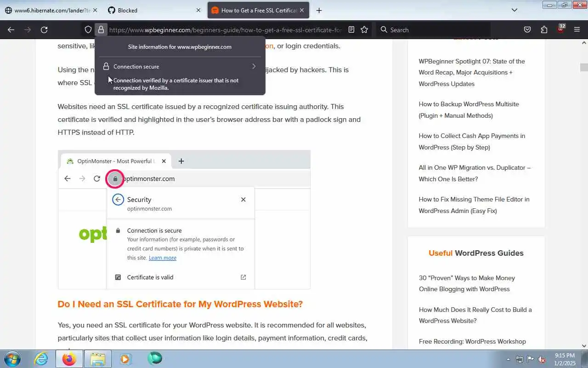Toggle reader view icon in the address bar

point(351,30)
